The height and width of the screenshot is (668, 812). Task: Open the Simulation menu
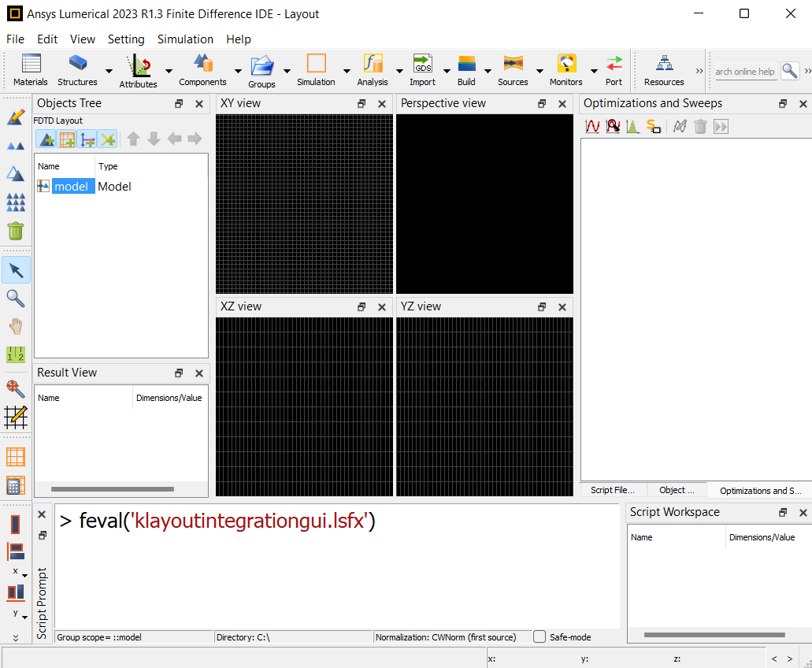pyautogui.click(x=185, y=39)
